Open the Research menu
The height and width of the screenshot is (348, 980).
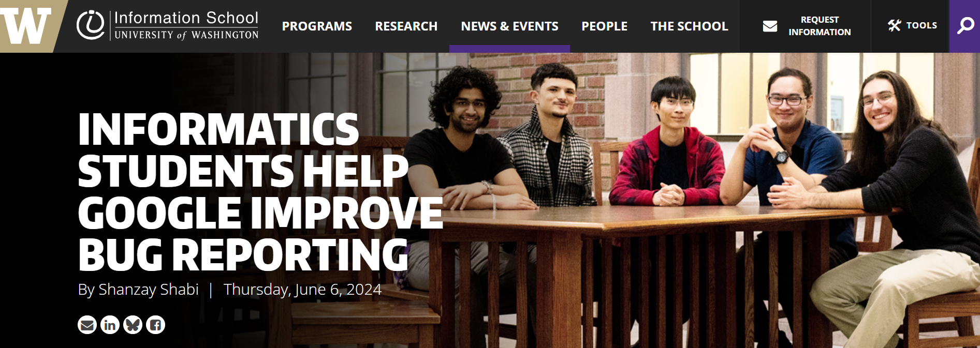pos(406,26)
